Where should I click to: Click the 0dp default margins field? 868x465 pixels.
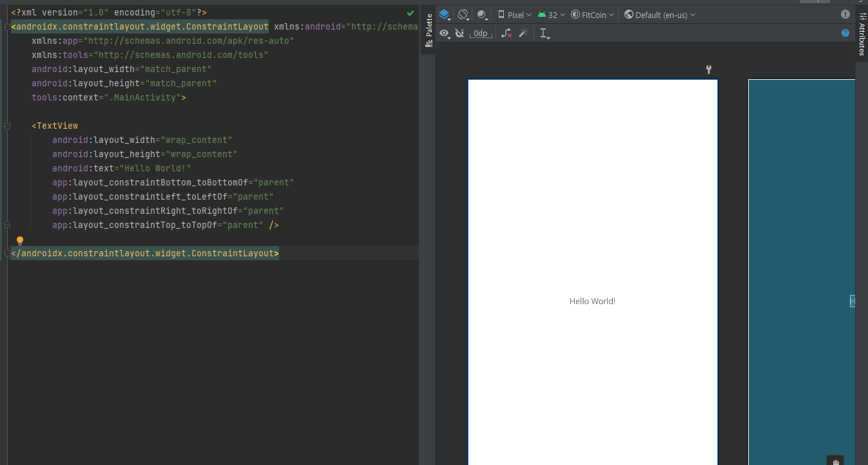481,33
